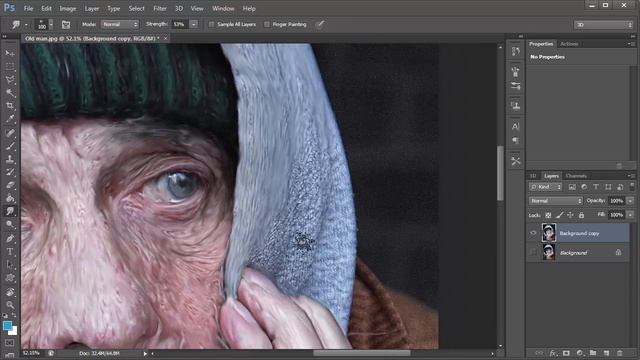Select the Move tool
Image resolution: width=640 pixels, height=360 pixels.
point(10,53)
